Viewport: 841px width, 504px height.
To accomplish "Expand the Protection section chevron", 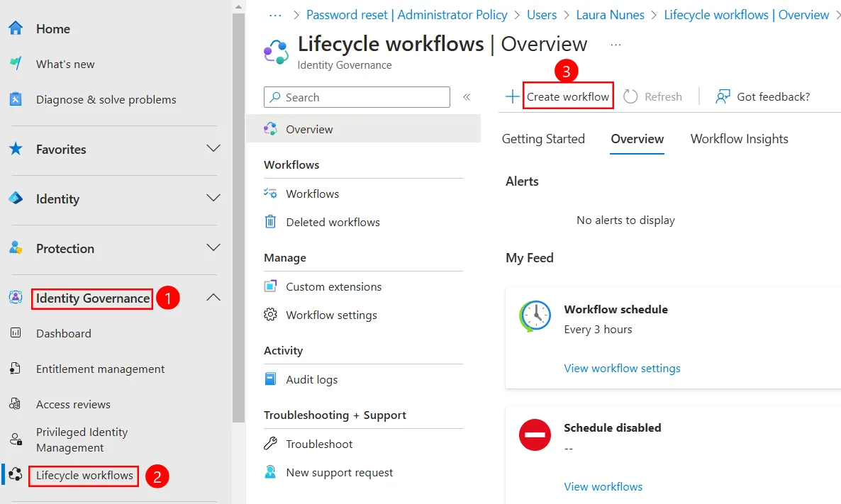I will (213, 247).
